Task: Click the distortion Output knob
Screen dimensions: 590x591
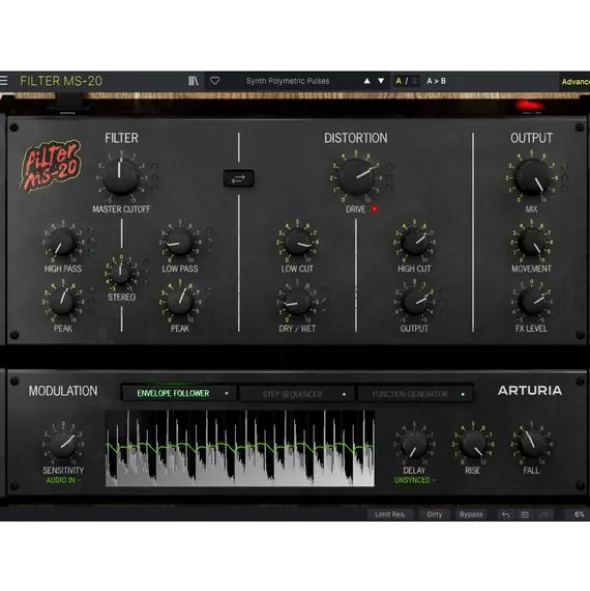Action: pos(414,302)
